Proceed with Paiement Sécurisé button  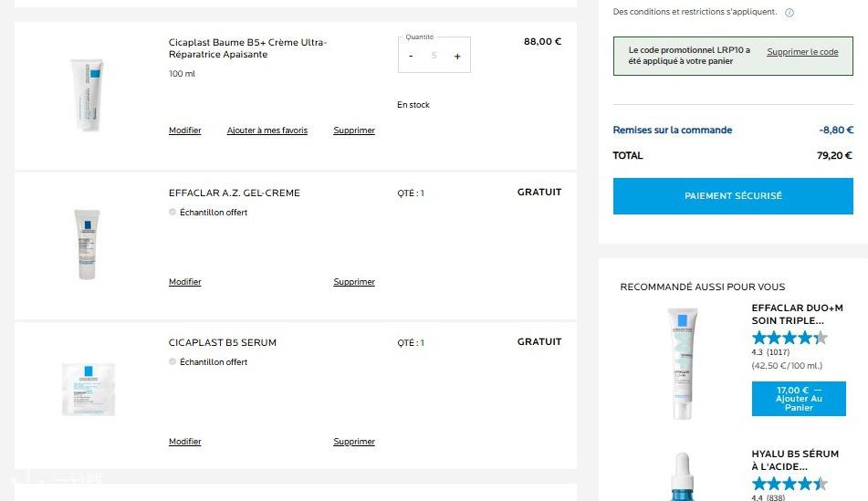click(x=733, y=196)
